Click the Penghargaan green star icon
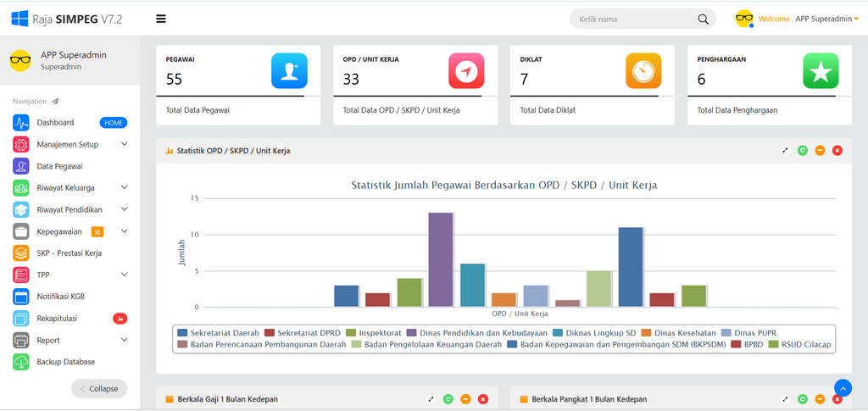This screenshot has height=411, width=868. [821, 71]
